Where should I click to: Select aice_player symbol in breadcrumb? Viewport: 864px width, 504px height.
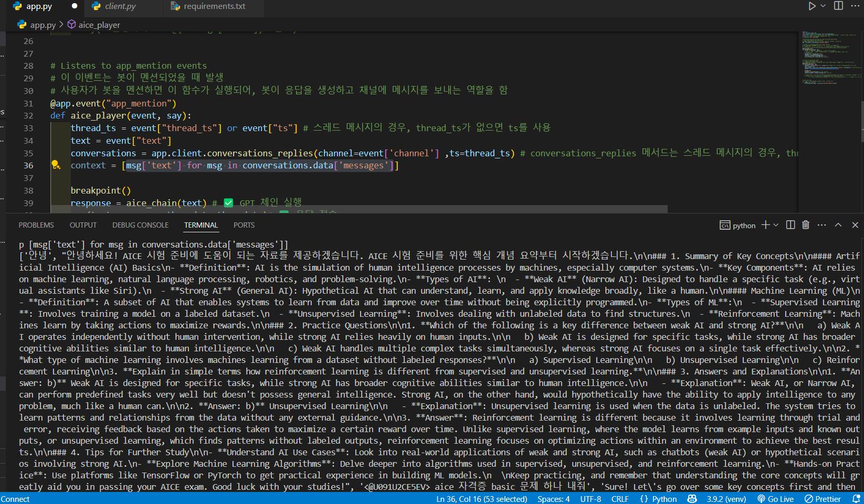click(x=99, y=25)
